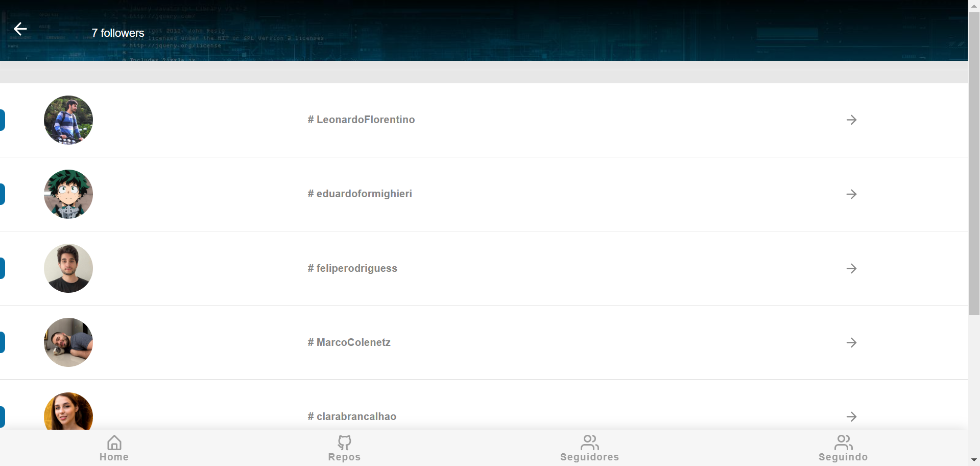Switch to the Seguidores tab
The image size is (980, 466).
pos(589,448)
